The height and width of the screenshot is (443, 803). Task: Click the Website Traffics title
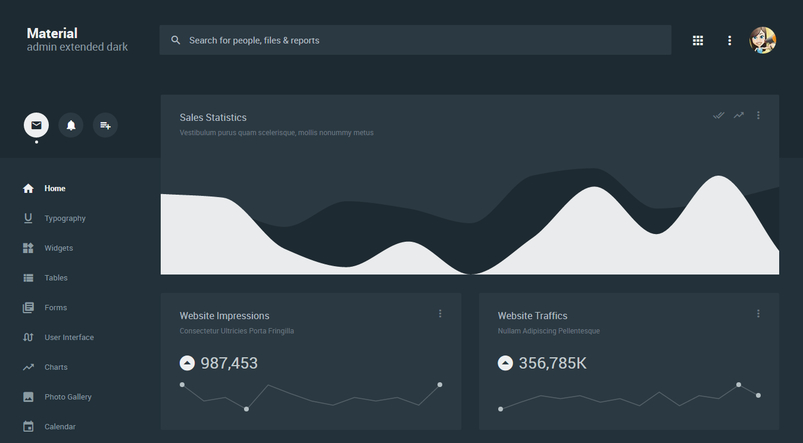pos(533,315)
